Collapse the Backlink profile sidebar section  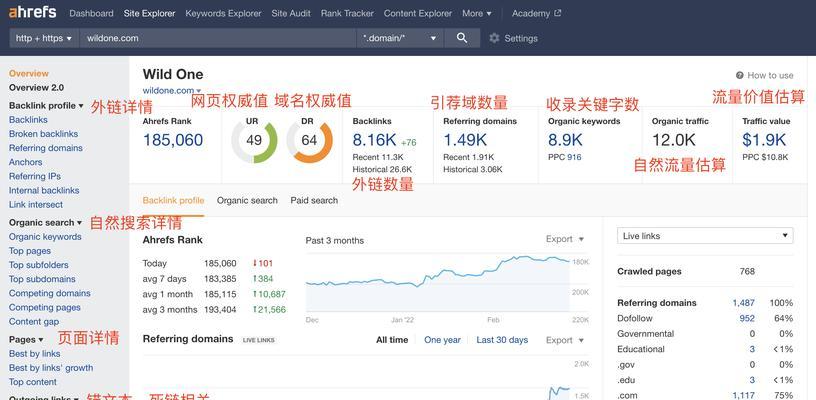[x=46, y=106]
